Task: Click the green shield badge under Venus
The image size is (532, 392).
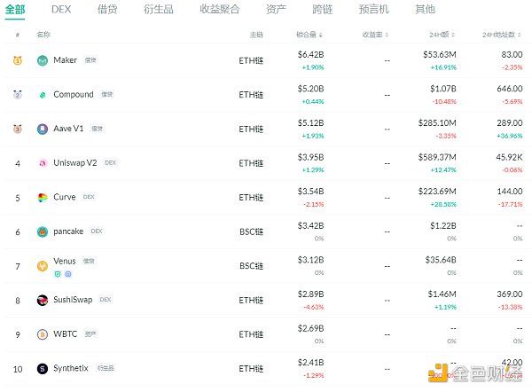Action: (59, 274)
